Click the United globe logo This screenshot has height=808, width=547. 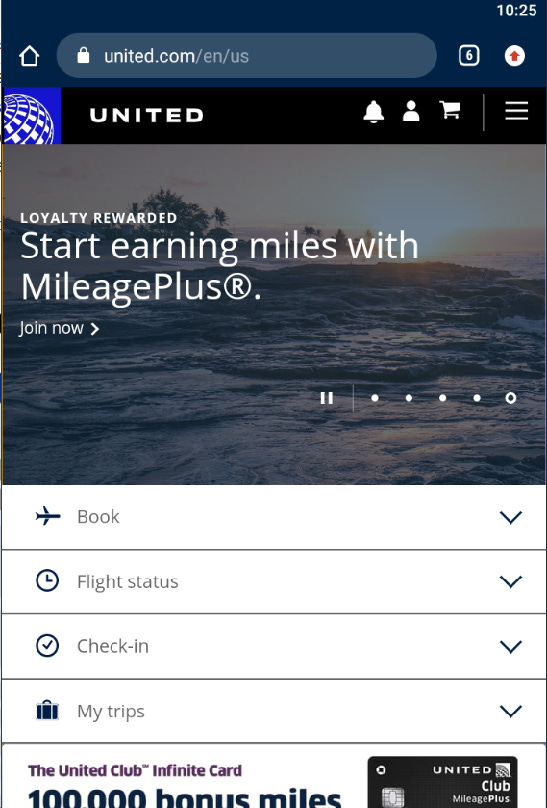click(x=31, y=116)
